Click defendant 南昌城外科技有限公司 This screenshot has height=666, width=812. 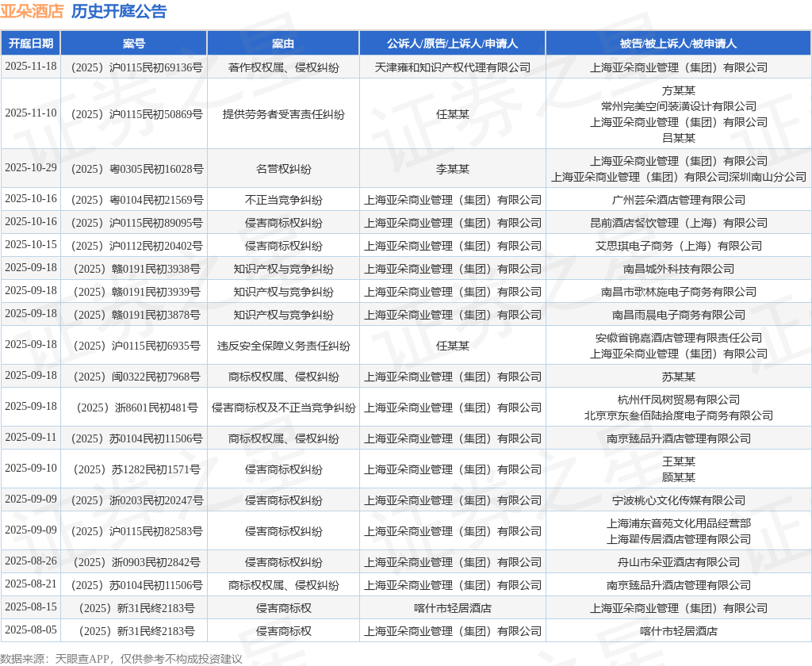pos(679,269)
